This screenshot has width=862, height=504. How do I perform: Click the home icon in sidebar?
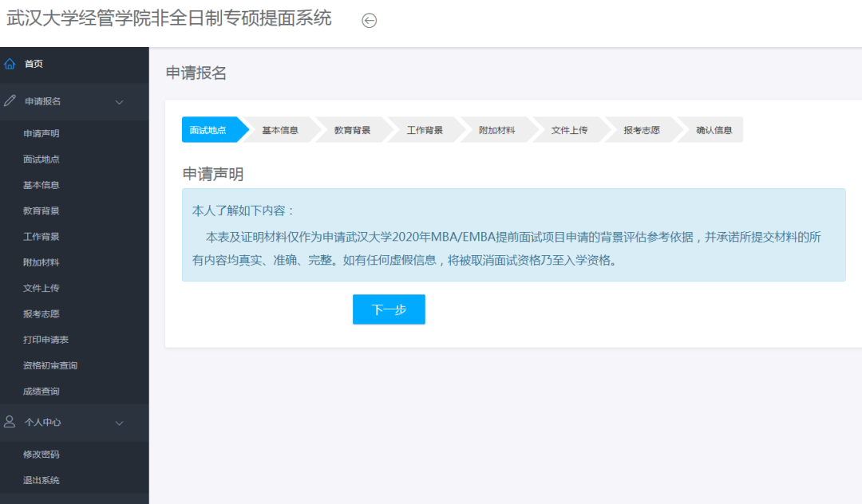10,64
